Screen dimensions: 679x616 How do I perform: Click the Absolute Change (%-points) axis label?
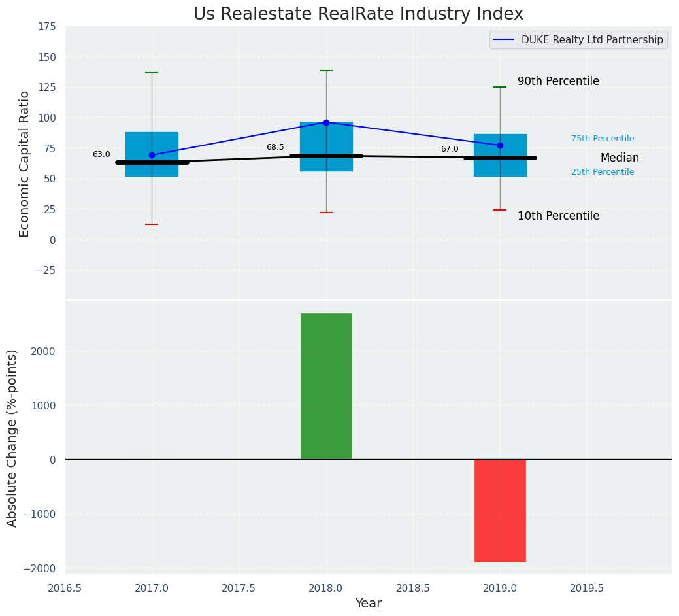point(12,437)
